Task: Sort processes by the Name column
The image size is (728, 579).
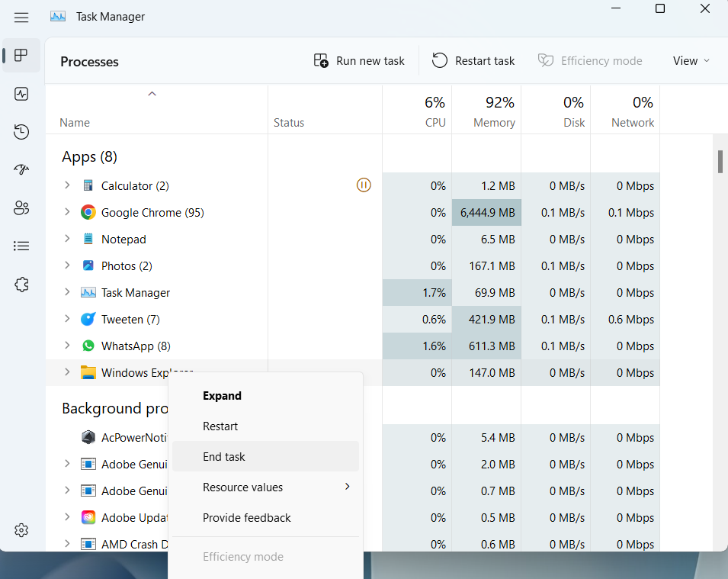Action: point(156,111)
